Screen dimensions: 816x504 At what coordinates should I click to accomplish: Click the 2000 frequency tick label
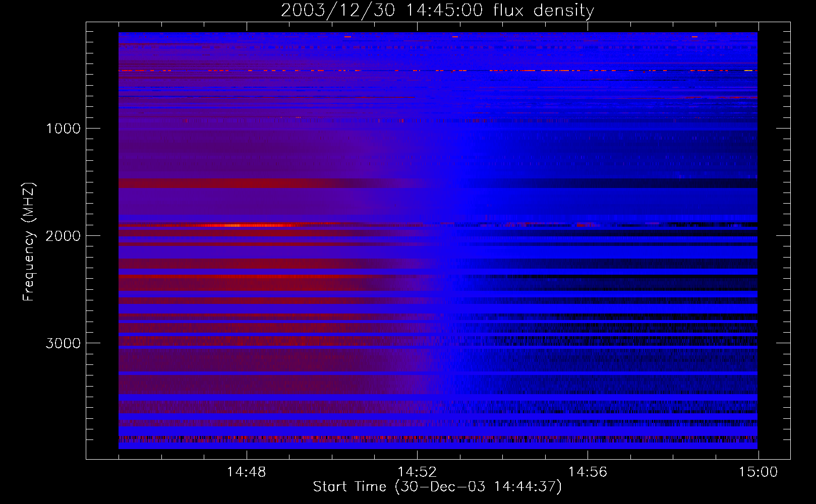[63, 236]
